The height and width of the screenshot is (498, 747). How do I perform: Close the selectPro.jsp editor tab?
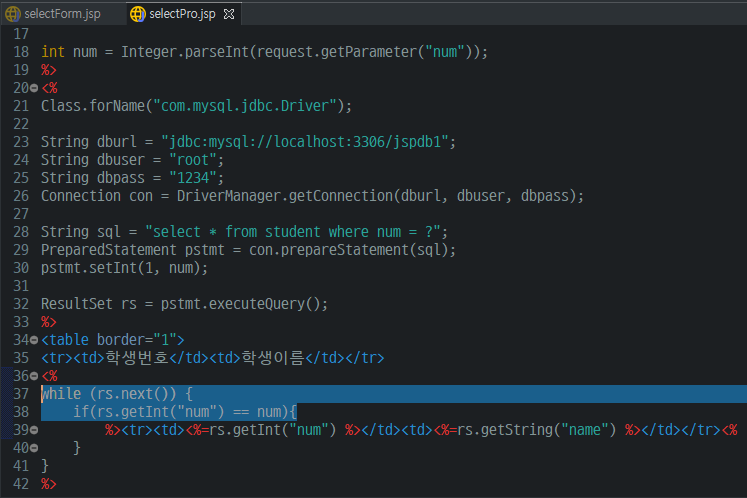pos(229,14)
